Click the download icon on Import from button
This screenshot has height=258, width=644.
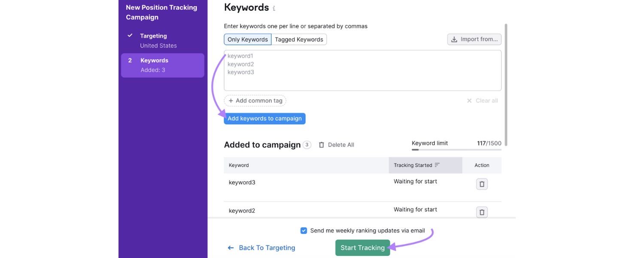tap(454, 39)
